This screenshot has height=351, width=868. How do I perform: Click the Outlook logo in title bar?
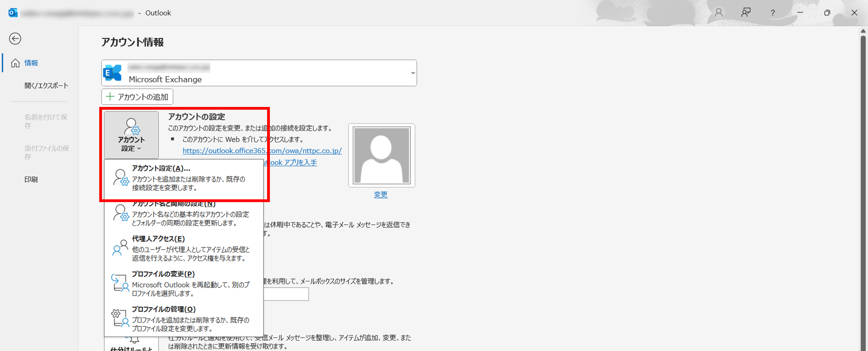[13, 13]
